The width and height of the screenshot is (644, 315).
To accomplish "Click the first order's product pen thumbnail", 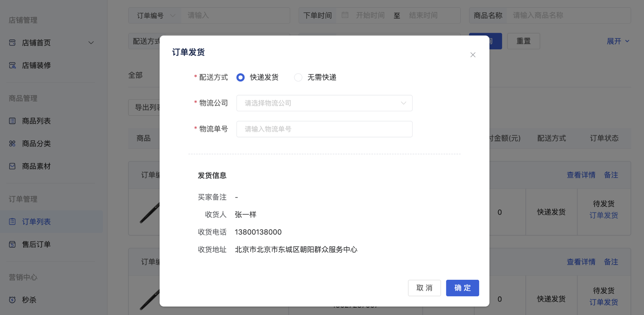I will [x=150, y=213].
